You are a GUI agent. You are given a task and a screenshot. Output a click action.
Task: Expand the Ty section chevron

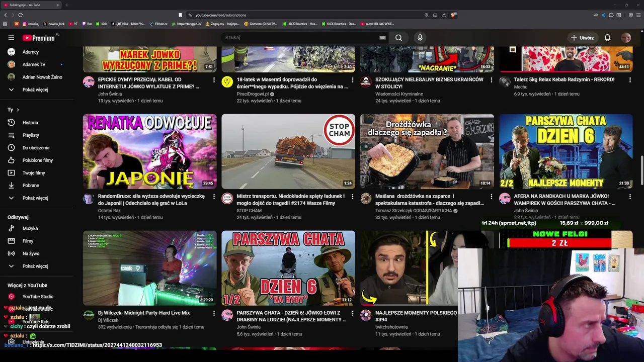[18, 110]
